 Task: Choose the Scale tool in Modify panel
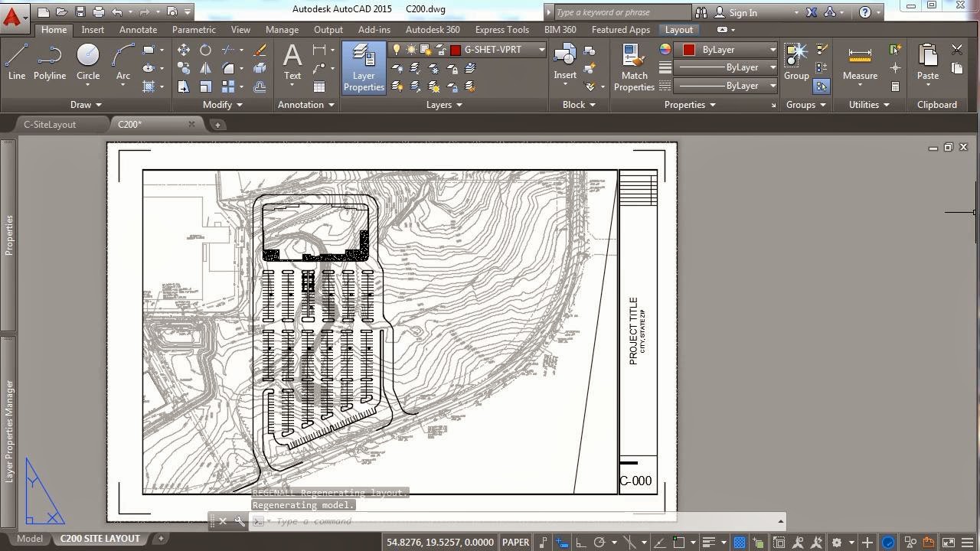pyautogui.click(x=205, y=86)
